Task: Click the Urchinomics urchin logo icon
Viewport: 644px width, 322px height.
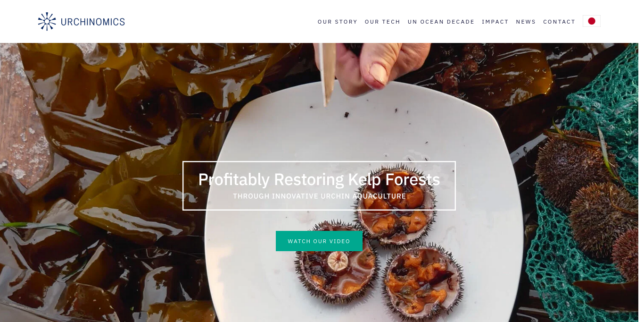Action: (x=47, y=21)
